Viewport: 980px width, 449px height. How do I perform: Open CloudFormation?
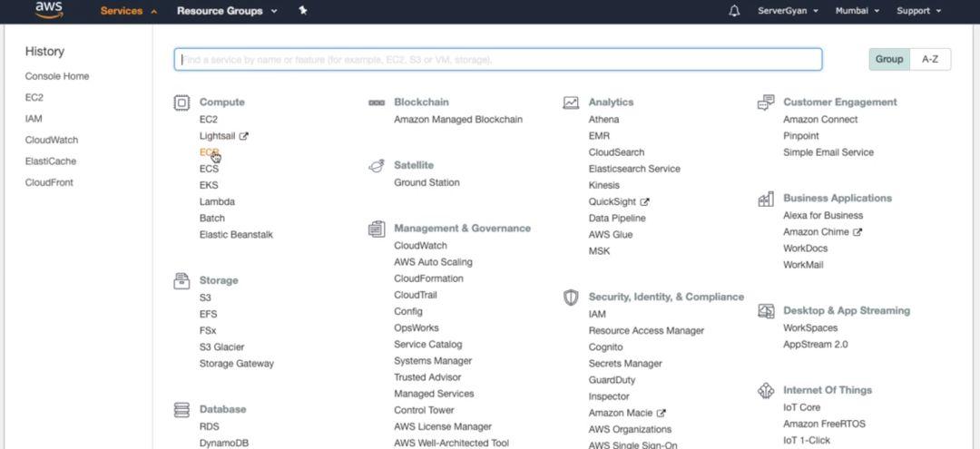click(428, 278)
